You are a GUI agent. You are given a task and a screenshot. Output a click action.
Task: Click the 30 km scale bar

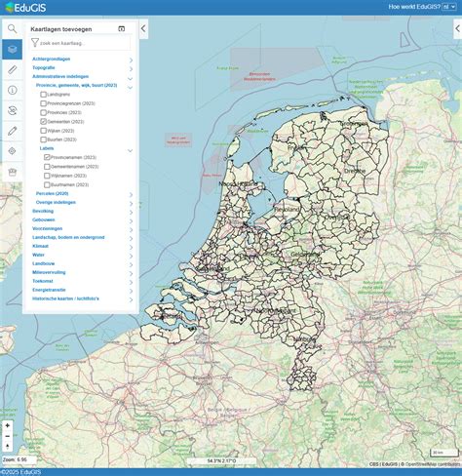[x=444, y=453]
